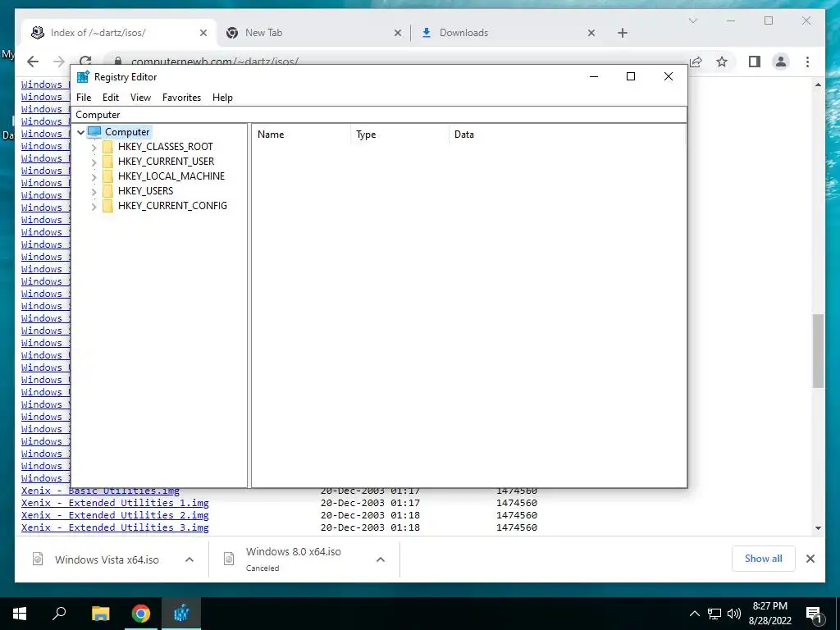
Task: Bookmark this page with the star
Action: pos(722,62)
